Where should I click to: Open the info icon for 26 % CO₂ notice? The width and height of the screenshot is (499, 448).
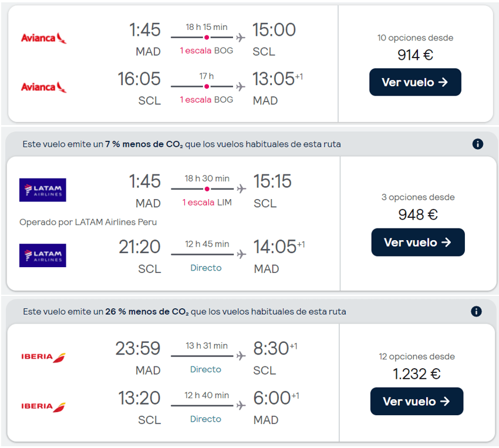tap(476, 311)
